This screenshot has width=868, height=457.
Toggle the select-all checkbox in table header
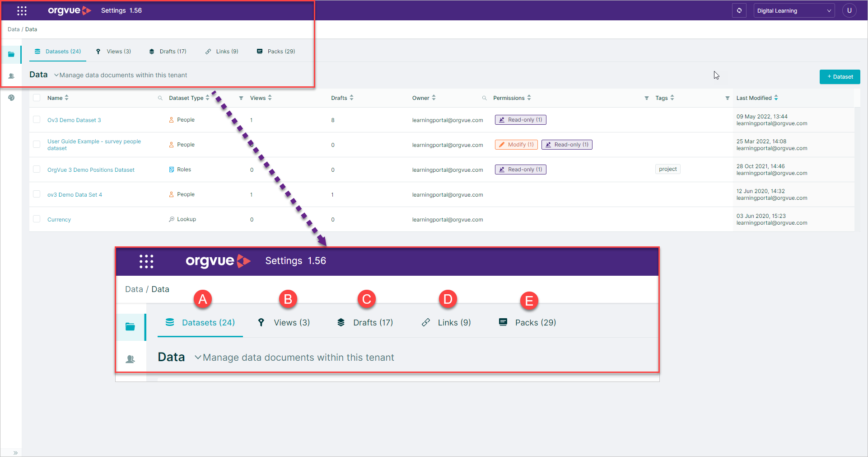coord(37,98)
